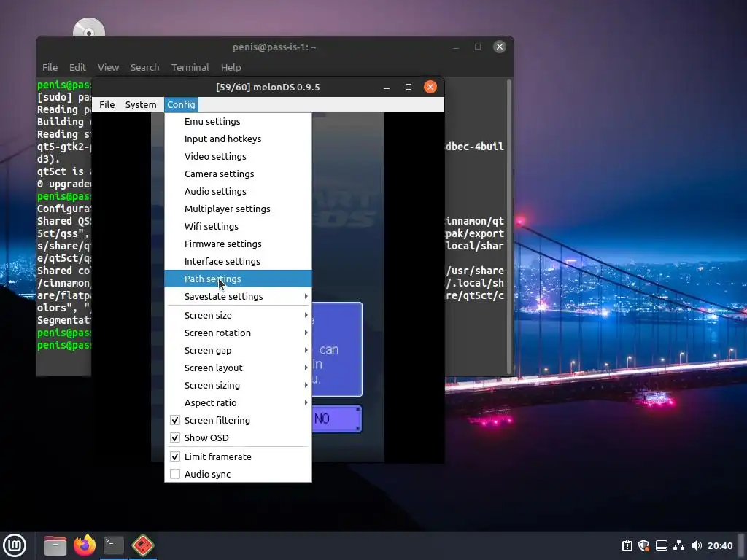The image size is (747, 560).
Task: Open melonDS System menu
Action: pos(141,104)
